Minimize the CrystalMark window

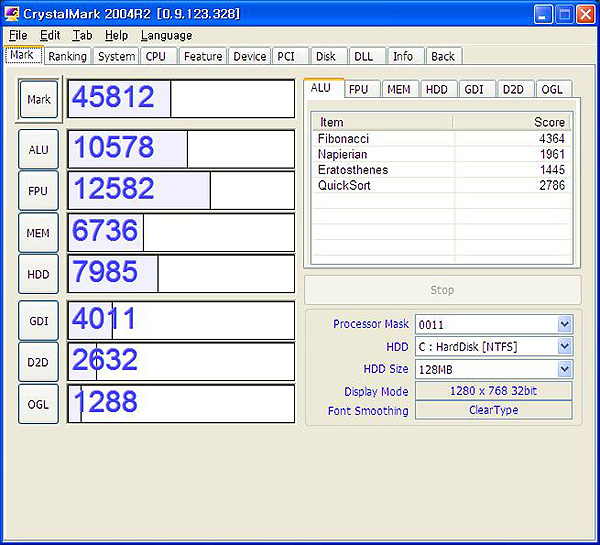tap(543, 15)
